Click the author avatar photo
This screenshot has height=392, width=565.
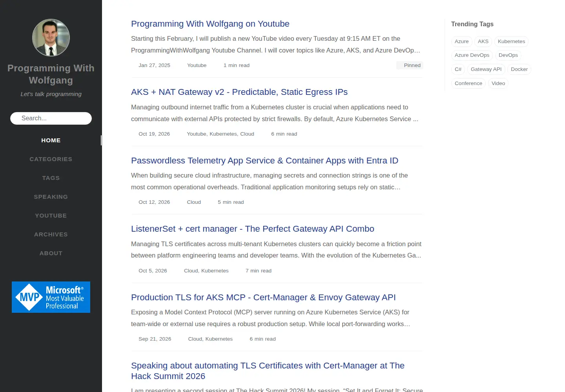[51, 38]
